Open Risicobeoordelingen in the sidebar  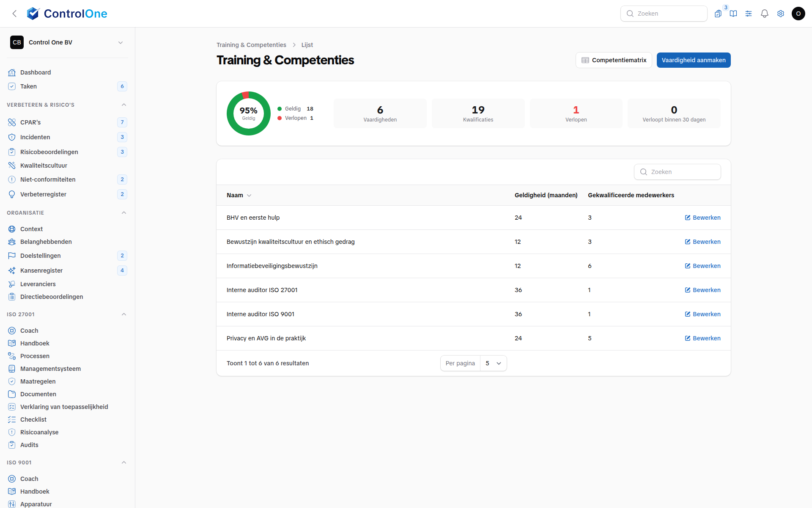[x=68, y=152]
